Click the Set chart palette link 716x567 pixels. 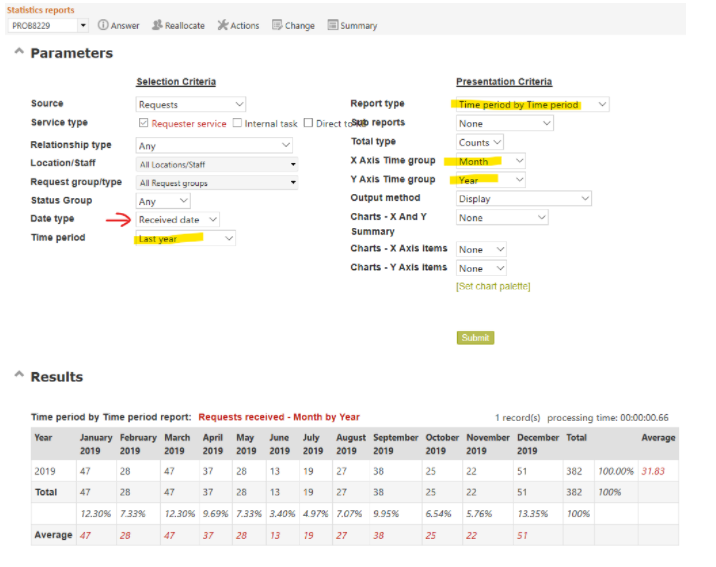tap(493, 287)
